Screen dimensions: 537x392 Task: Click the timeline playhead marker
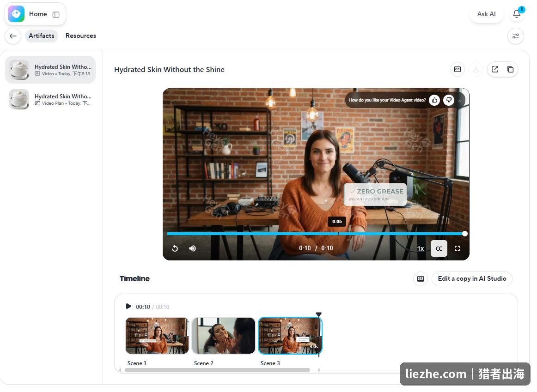pyautogui.click(x=318, y=314)
